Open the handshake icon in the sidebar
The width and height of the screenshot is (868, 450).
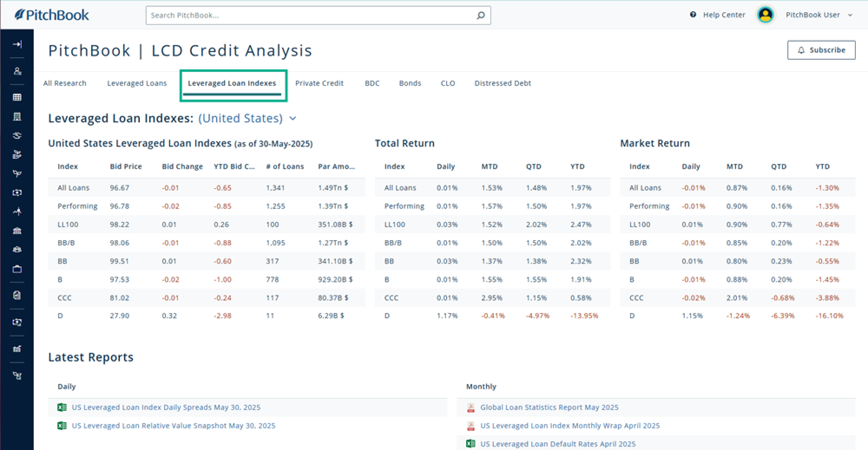pyautogui.click(x=17, y=135)
